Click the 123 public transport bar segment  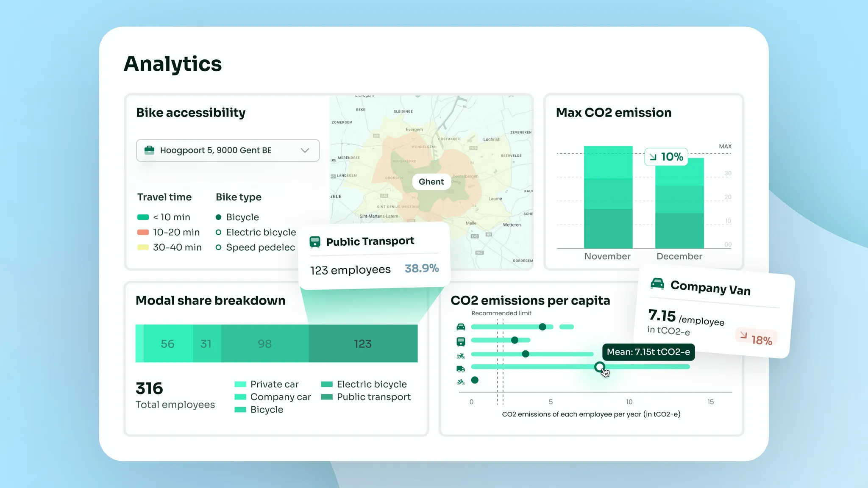coord(363,344)
